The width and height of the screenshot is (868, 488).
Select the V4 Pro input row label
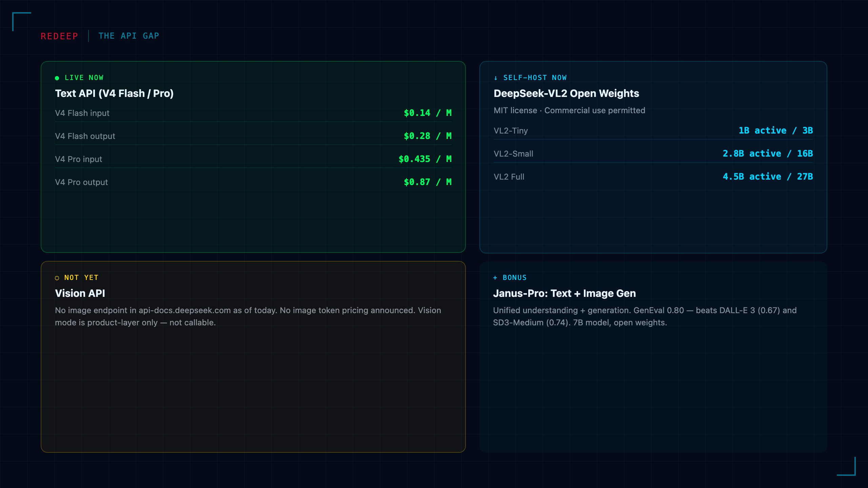[78, 159]
